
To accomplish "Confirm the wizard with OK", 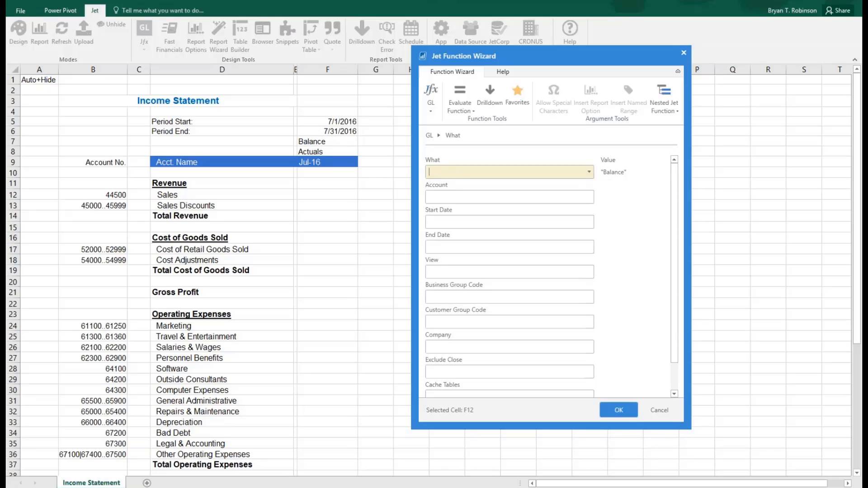I will click(618, 409).
